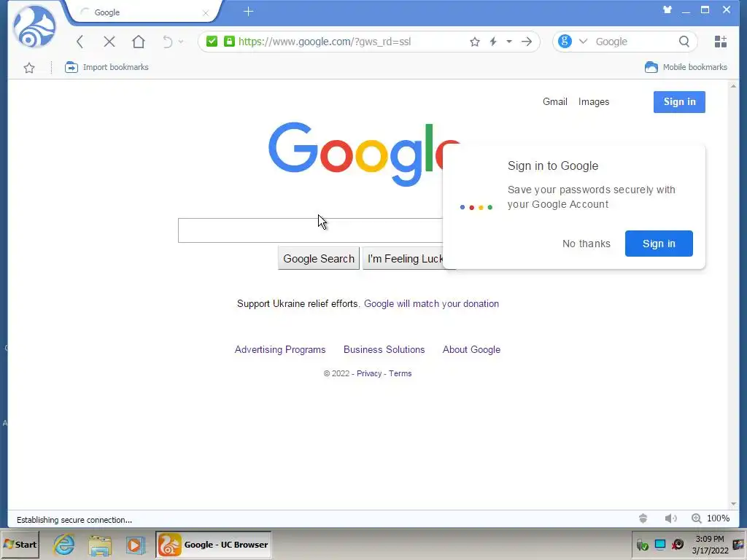Go back with the back arrow
747x560 pixels.
(x=80, y=42)
